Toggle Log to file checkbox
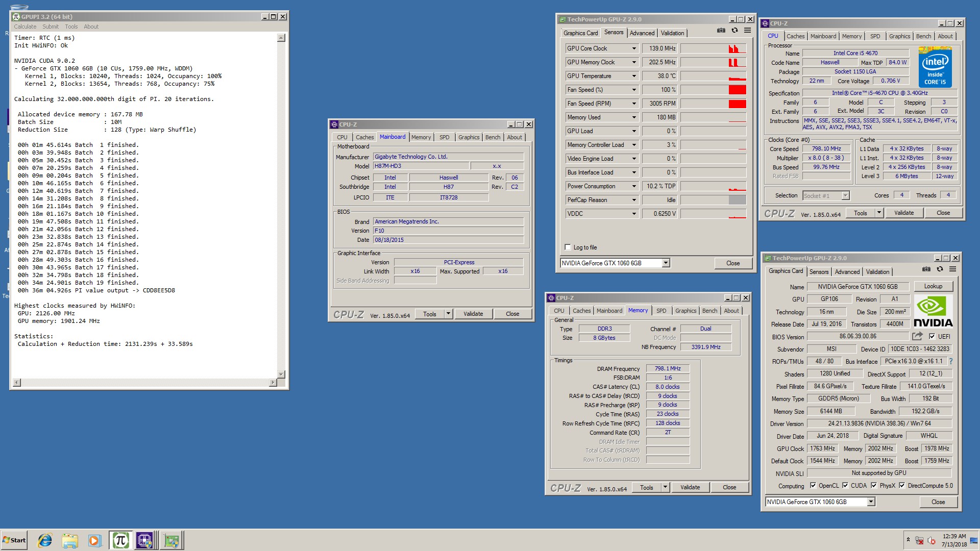This screenshot has width=980, height=551. click(568, 247)
